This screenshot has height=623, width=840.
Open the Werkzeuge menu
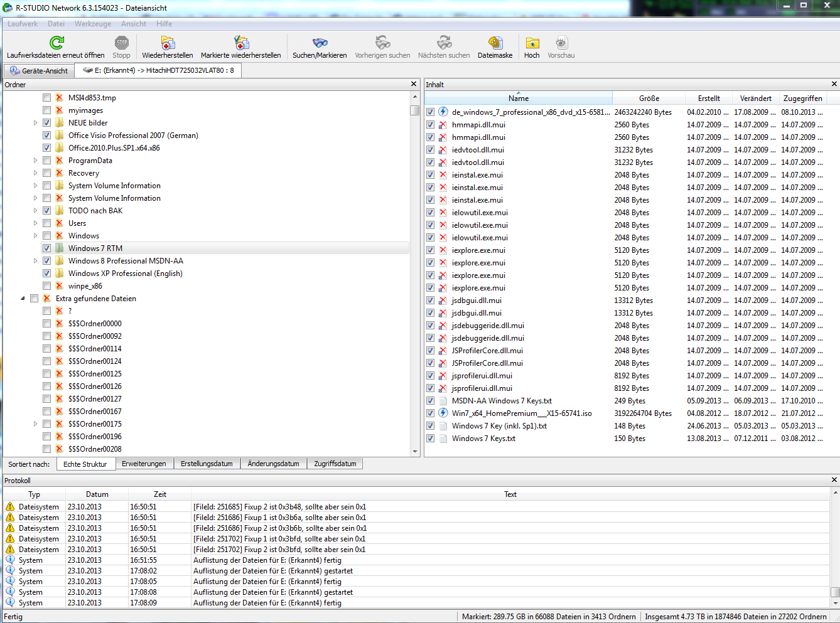[x=93, y=24]
